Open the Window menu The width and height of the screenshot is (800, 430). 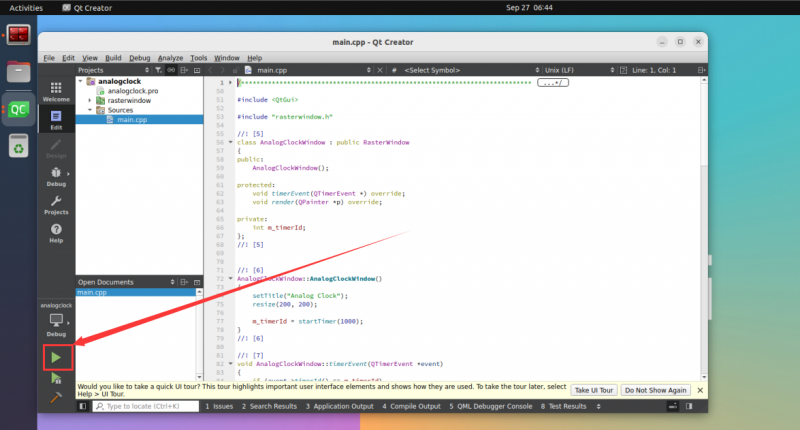227,58
